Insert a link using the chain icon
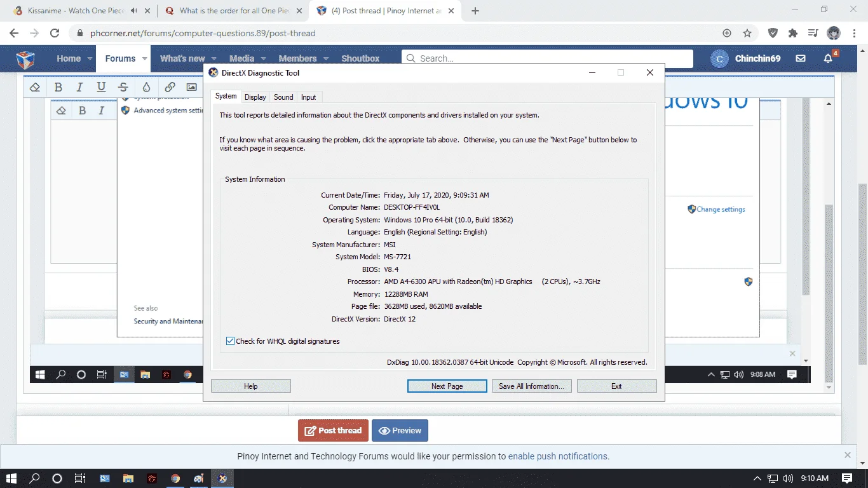The width and height of the screenshot is (868, 488). 170,87
